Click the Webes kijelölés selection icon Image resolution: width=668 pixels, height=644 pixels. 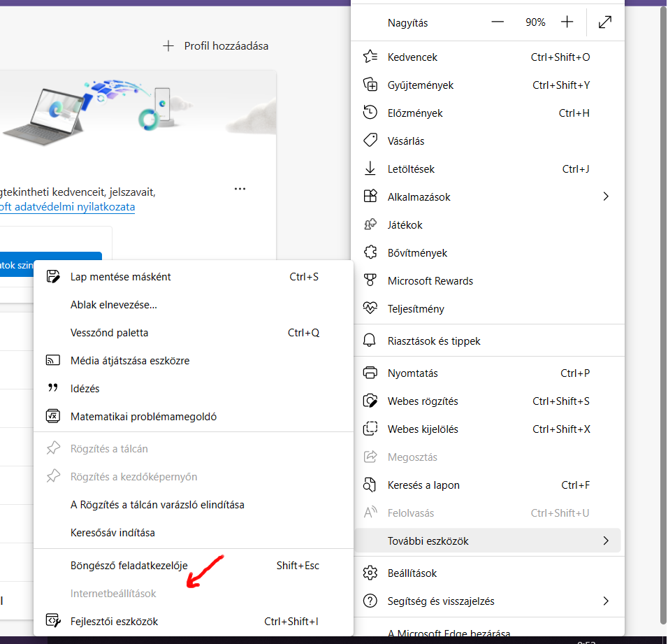(x=370, y=429)
